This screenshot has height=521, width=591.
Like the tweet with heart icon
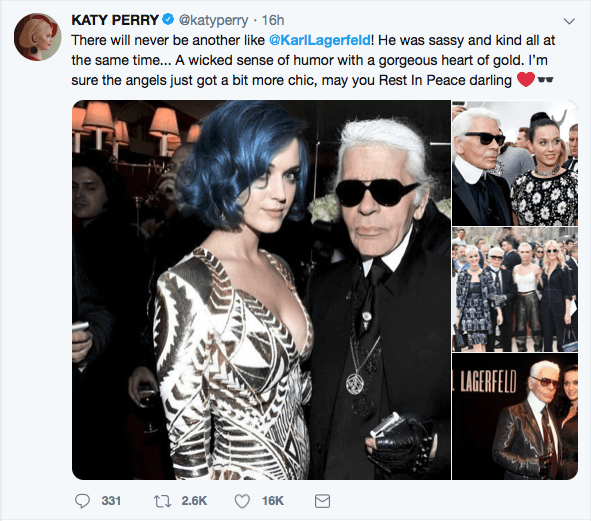coord(242,501)
